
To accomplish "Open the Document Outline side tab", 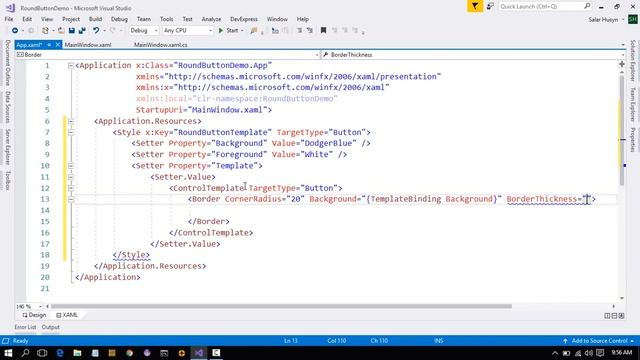I will pos(7,63).
